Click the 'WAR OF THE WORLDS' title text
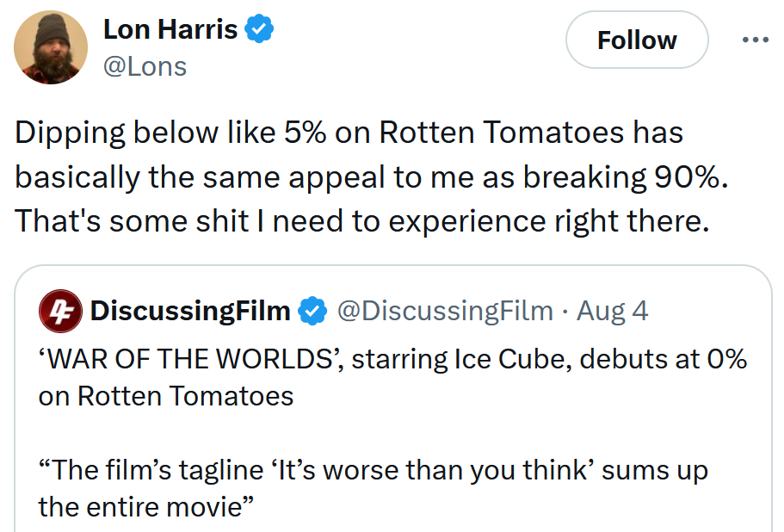The image size is (784, 532). click(x=189, y=359)
